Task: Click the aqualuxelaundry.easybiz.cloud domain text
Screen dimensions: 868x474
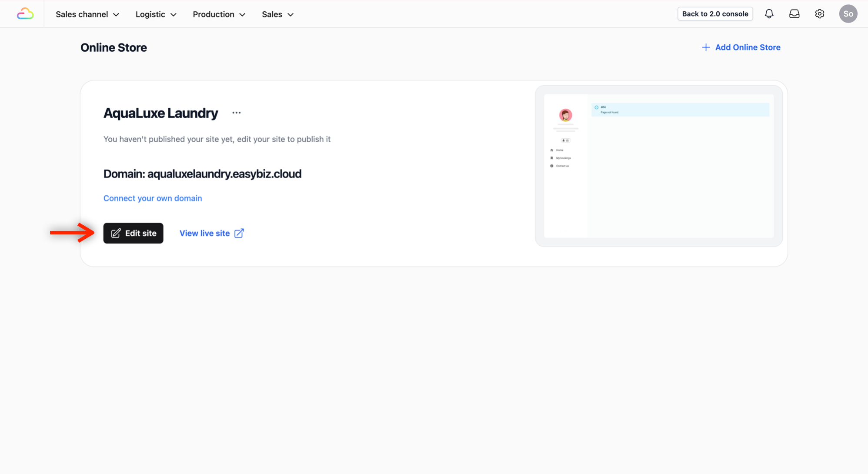Action: pos(224,174)
